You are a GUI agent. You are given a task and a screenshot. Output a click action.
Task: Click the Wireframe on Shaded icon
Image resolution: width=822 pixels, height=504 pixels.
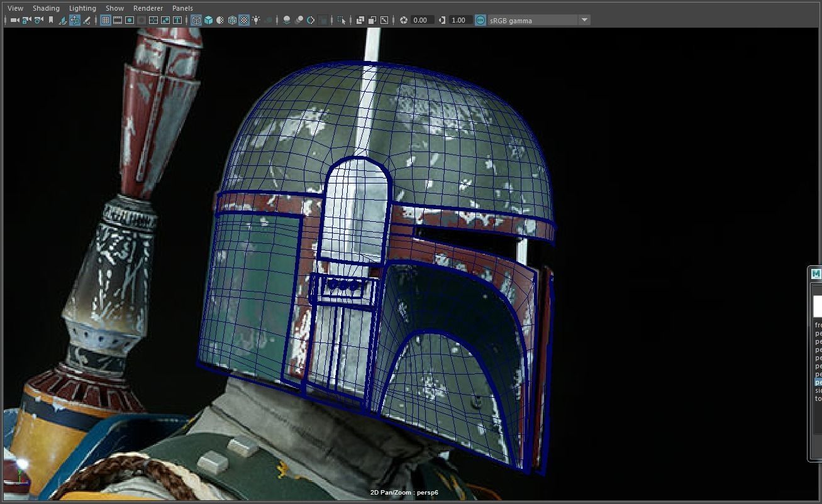232,20
